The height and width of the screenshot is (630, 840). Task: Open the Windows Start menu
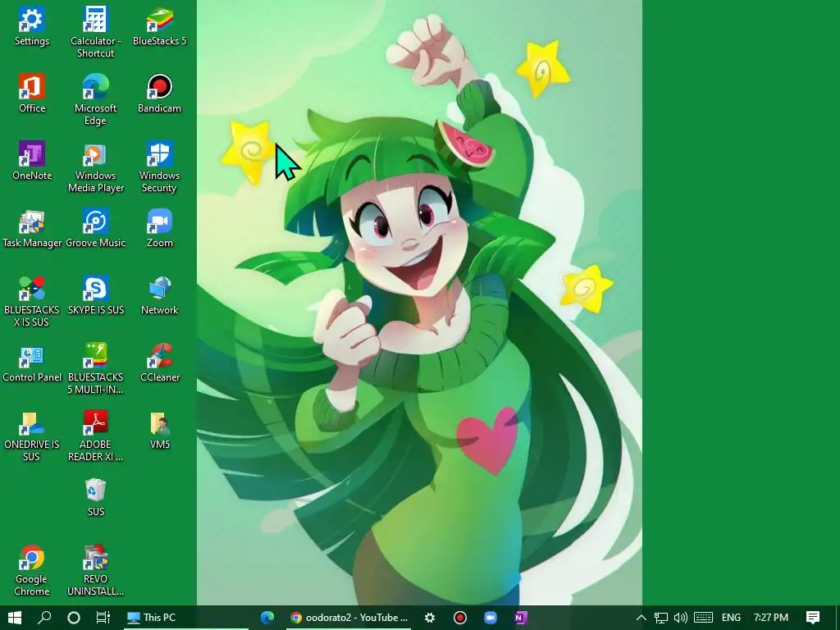(15, 618)
